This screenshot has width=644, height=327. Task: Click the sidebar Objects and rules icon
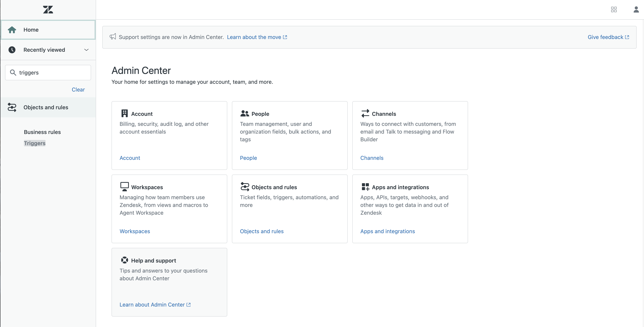click(x=12, y=107)
